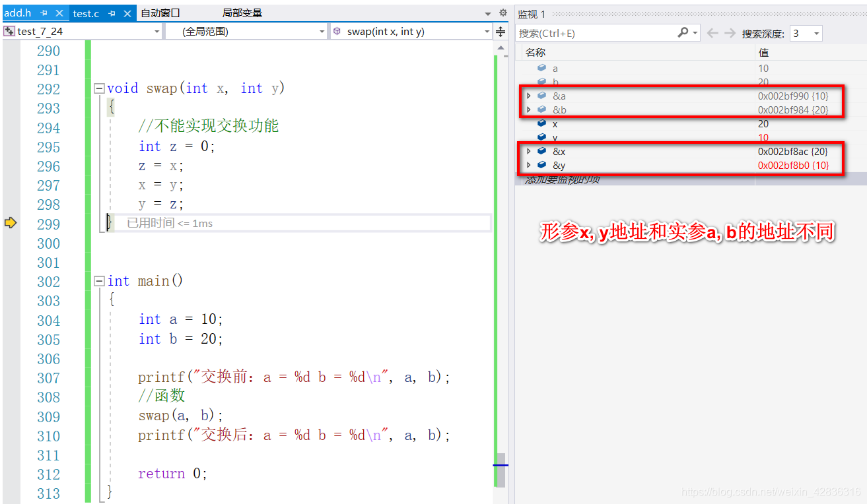
Task: Select the watch row named x
Action: coord(691,124)
